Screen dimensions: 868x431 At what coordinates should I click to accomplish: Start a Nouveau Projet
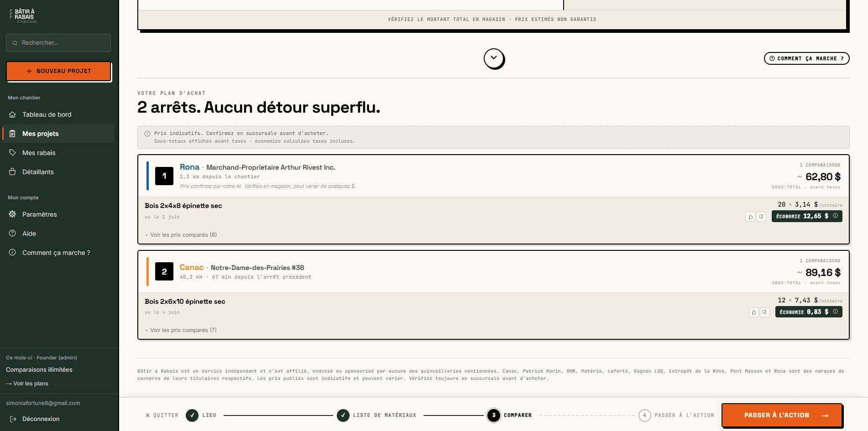58,71
